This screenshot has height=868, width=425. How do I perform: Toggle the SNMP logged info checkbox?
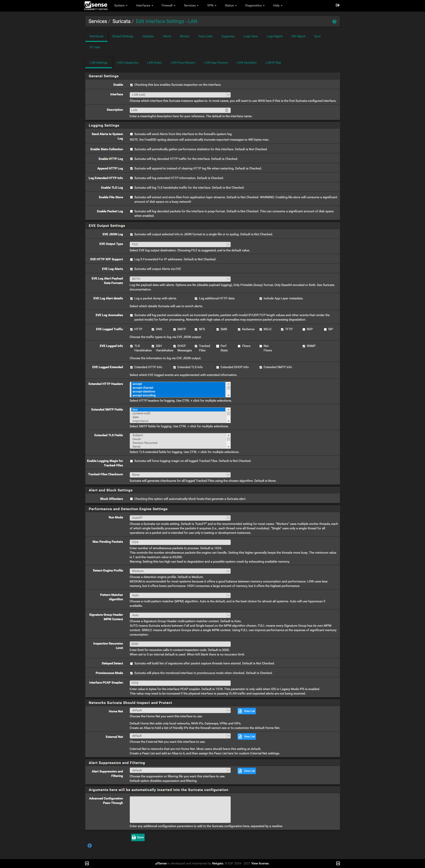pos(304,346)
